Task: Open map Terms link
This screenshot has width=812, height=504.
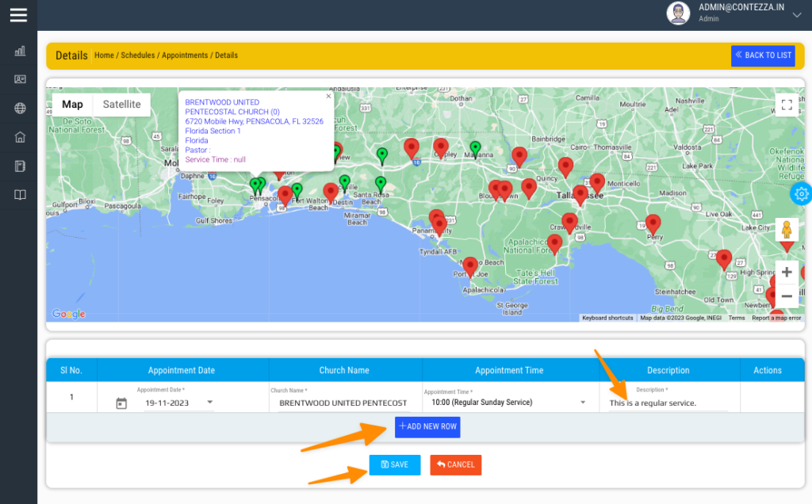Action: coord(737,318)
